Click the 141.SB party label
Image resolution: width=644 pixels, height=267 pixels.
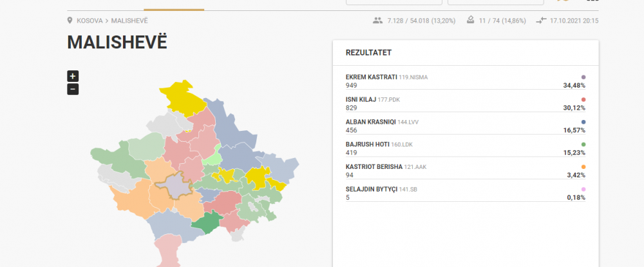[408, 189]
